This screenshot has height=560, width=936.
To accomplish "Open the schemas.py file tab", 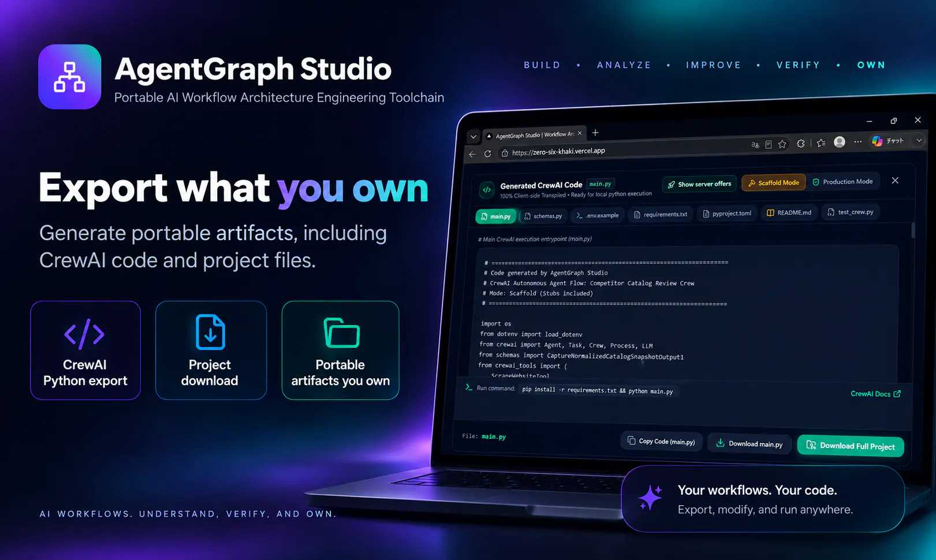I will (543, 216).
